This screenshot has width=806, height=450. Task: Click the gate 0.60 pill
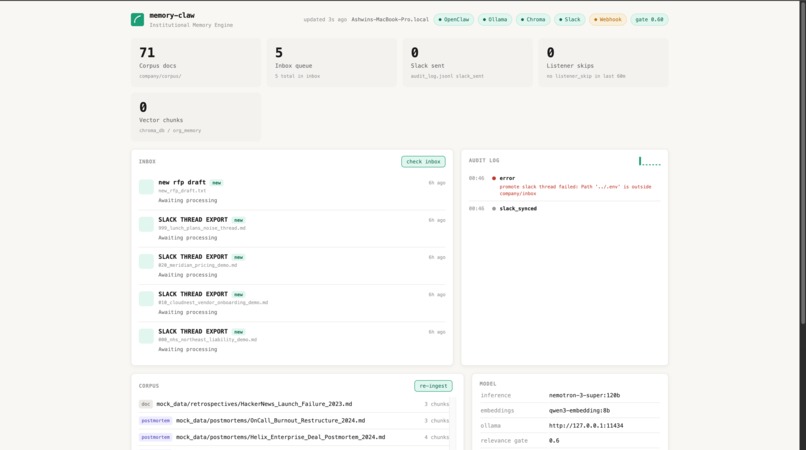coord(649,20)
